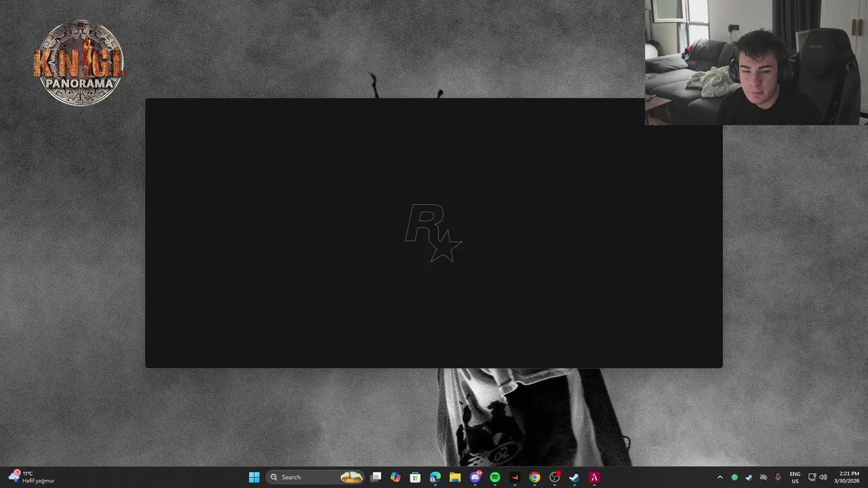Open Task View from the taskbar

tap(376, 477)
